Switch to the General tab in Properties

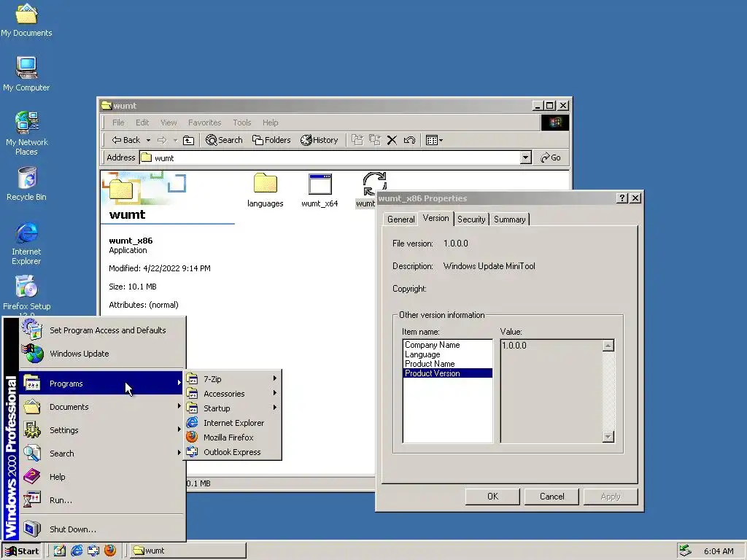[400, 219]
